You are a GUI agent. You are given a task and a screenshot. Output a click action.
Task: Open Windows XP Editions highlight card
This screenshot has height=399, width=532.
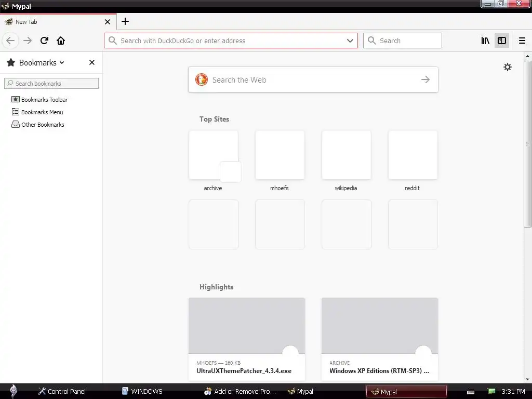coord(380,339)
